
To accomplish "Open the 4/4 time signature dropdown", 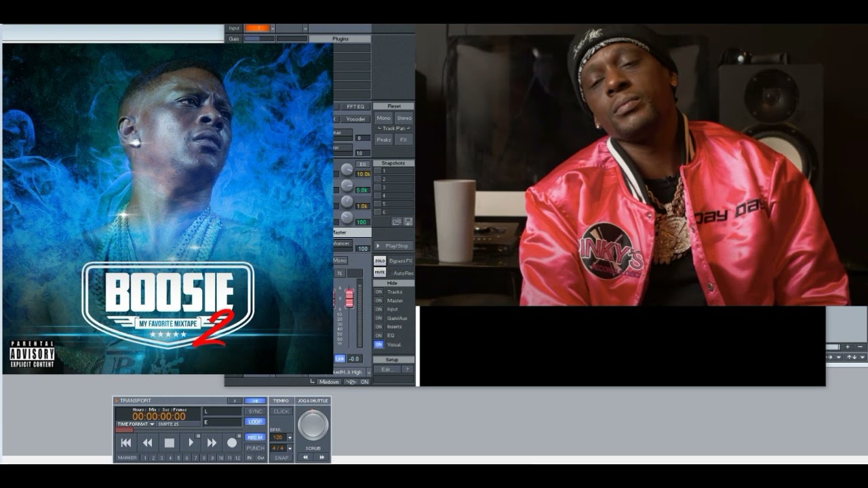I will tap(290, 449).
